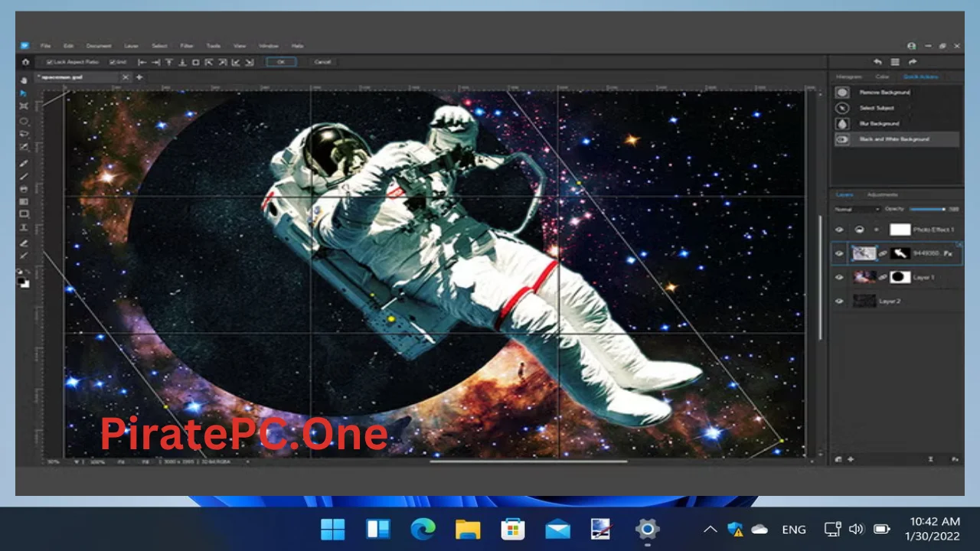Select the Eyedropper tool

tap(24, 256)
